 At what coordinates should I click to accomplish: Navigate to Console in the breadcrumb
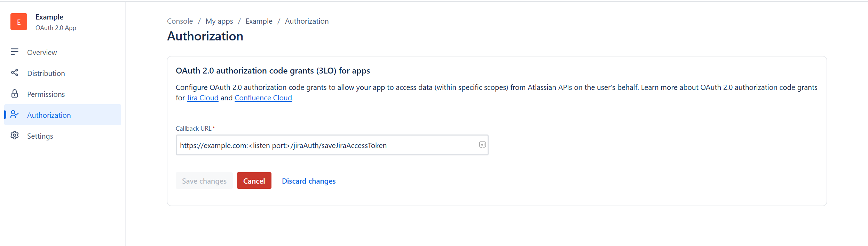point(180,21)
